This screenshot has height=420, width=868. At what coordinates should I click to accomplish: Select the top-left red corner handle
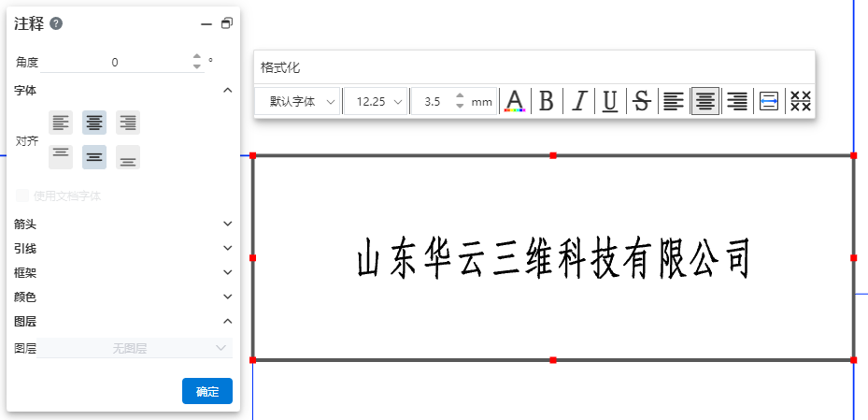click(x=253, y=155)
